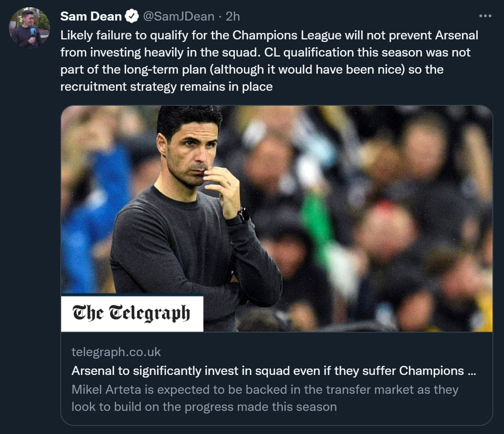Click the tweet line starting 'from investing heavily'
The image size is (504, 434).
(265, 52)
